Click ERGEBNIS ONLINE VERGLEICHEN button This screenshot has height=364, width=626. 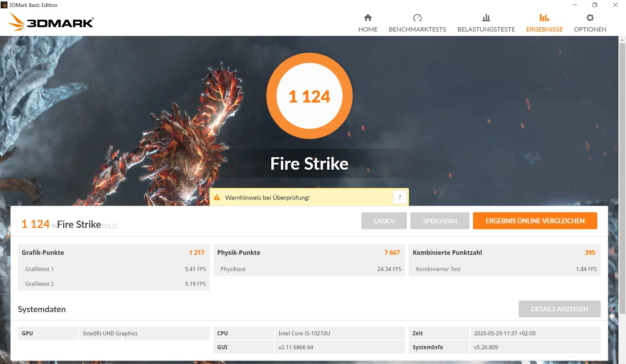(535, 221)
